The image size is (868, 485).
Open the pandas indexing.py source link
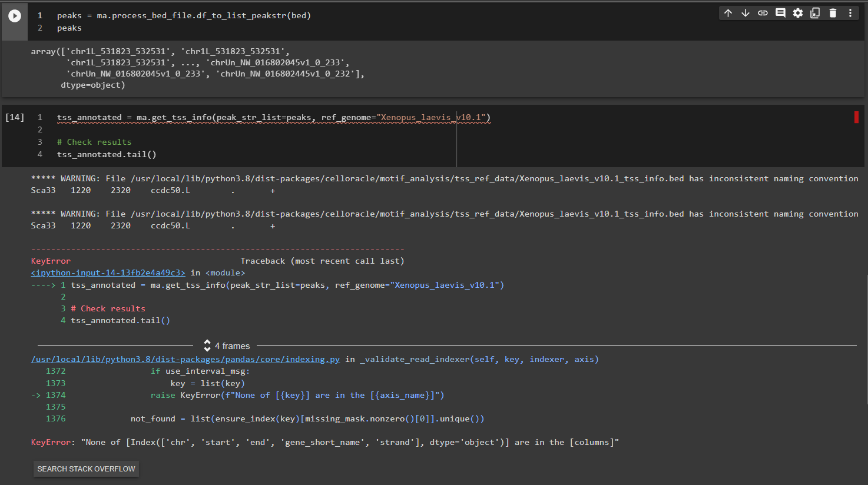pos(184,359)
